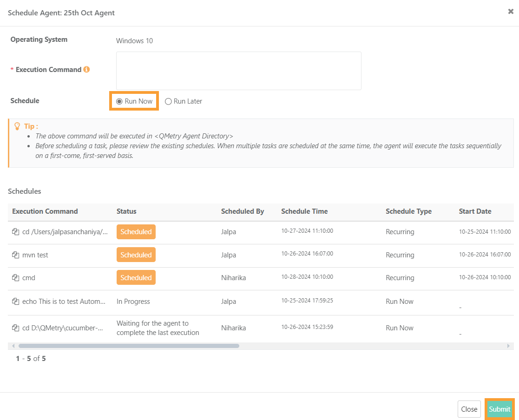Image resolution: width=519 pixels, height=420 pixels.
Task: Close the Schedule Agent dialog with X
Action: pos(510,11)
